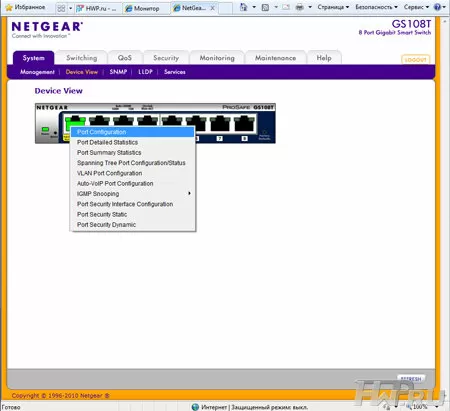450x411 pixels.
Task: Select Auto-VoIP Port Configuration entry
Action: (x=133, y=184)
